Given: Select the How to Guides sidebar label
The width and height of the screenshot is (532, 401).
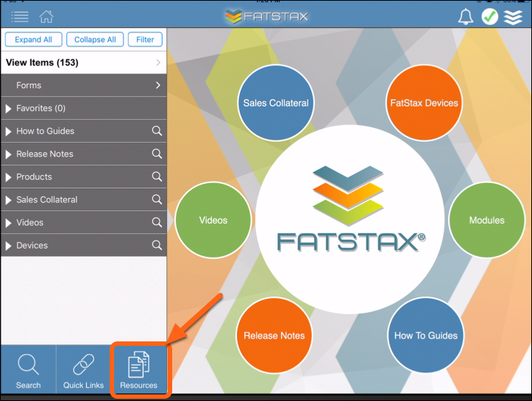Looking at the screenshot, I should pos(45,131).
